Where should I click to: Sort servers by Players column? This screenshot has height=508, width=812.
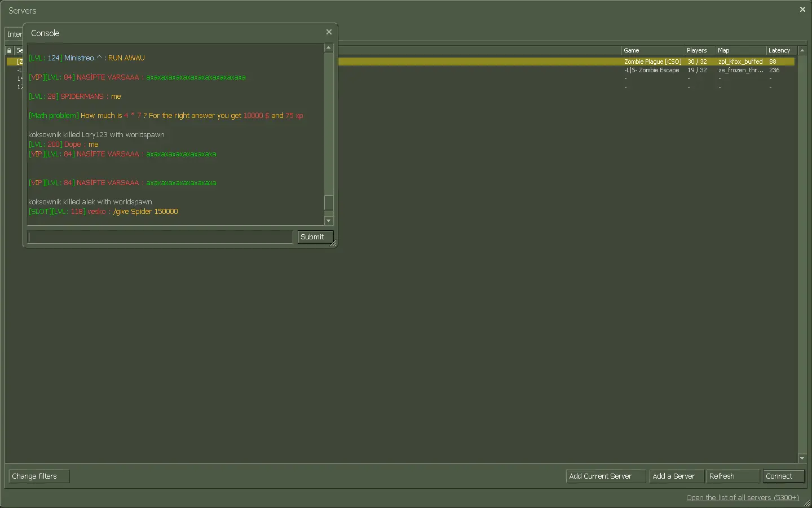coord(700,50)
